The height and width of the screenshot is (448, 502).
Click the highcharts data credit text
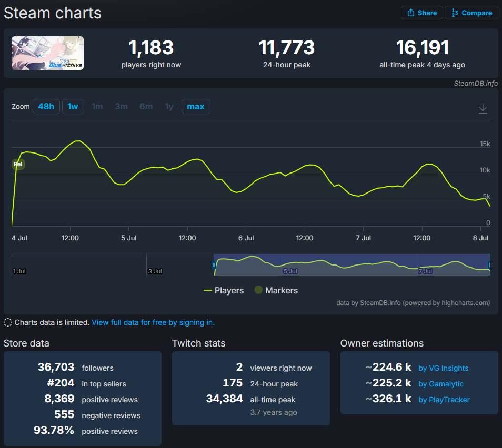click(x=413, y=303)
